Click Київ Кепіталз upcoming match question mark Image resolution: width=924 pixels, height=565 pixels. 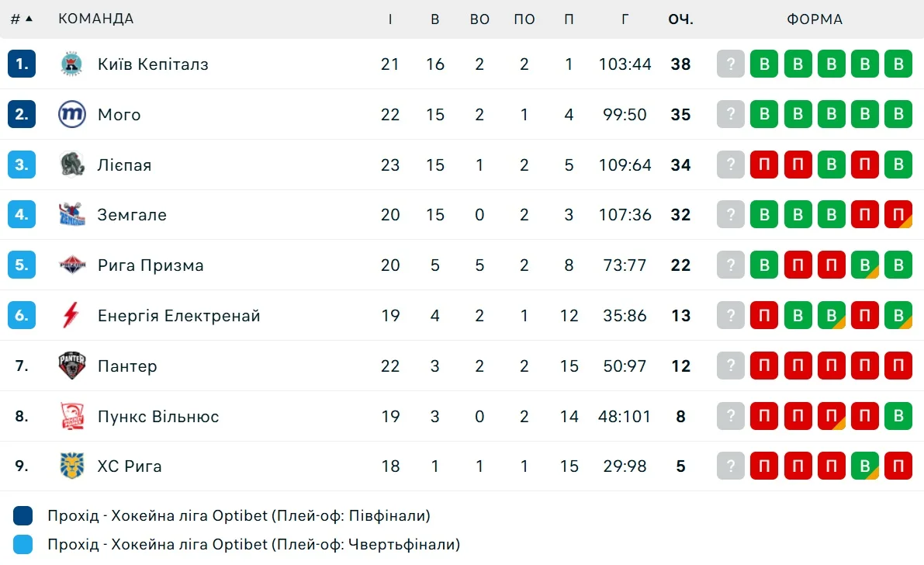(730, 64)
